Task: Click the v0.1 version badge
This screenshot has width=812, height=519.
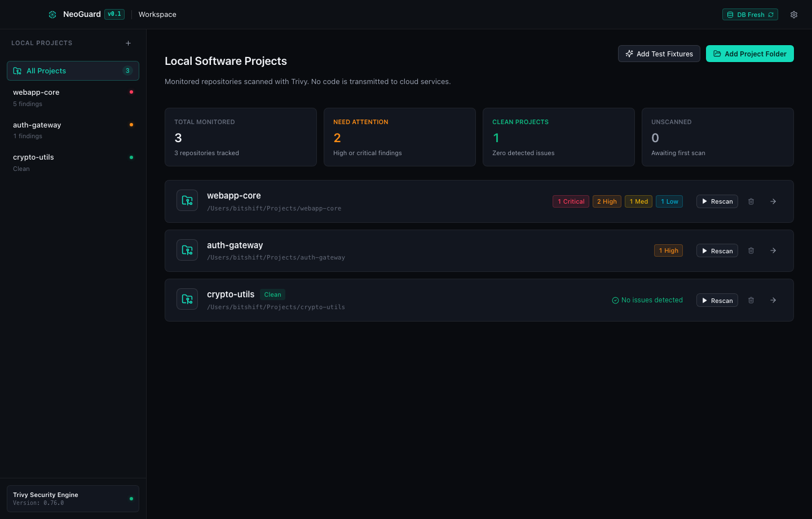Action: click(x=114, y=14)
